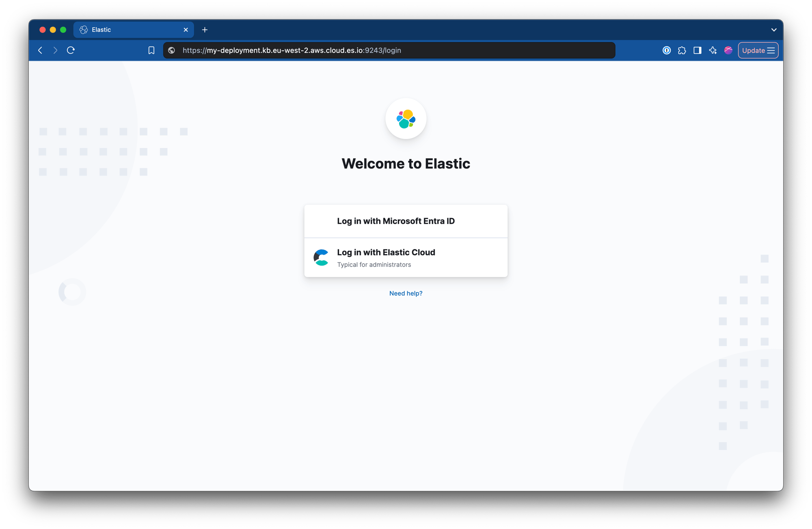Image resolution: width=812 pixels, height=529 pixels.
Task: Open the extensions puzzle menu
Action: point(682,50)
